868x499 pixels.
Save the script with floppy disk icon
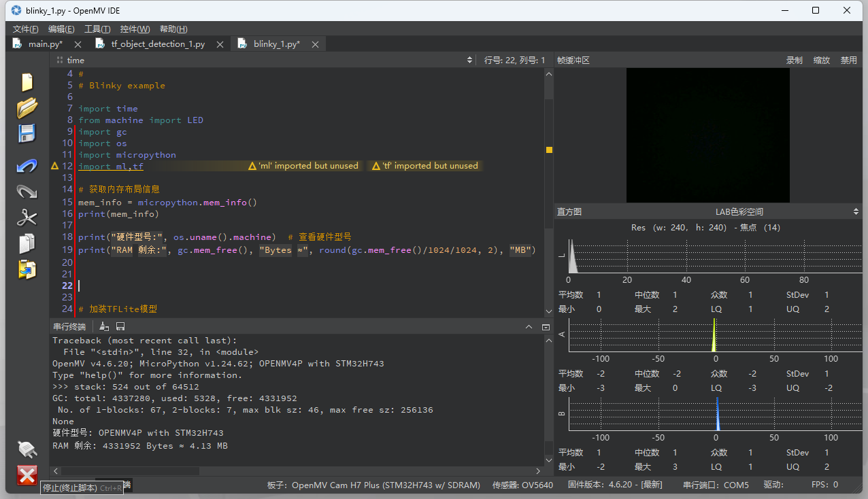tap(27, 133)
